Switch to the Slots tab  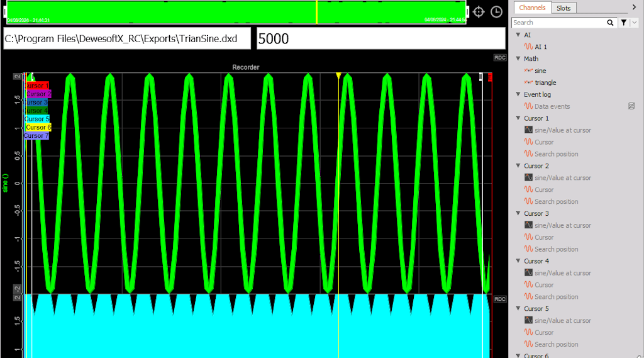(x=563, y=8)
